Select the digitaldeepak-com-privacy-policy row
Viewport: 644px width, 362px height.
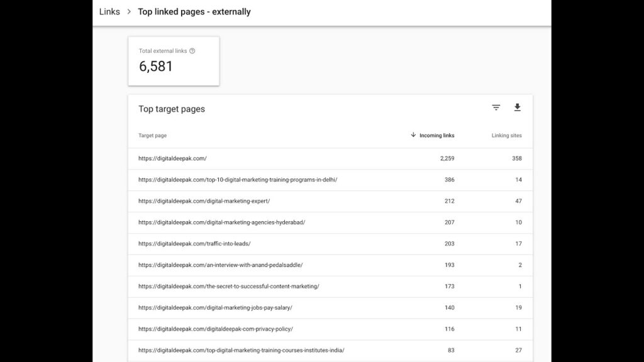[x=330, y=329]
